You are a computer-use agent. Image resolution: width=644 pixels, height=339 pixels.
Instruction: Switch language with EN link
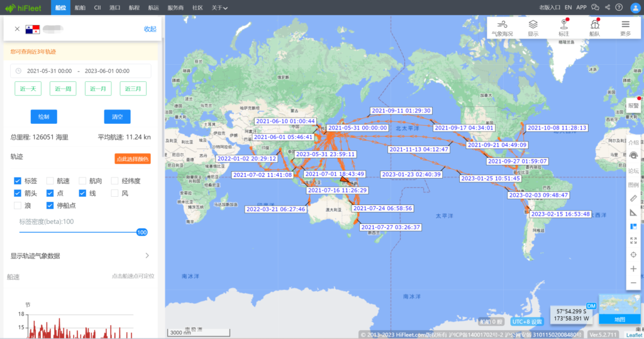(x=568, y=8)
